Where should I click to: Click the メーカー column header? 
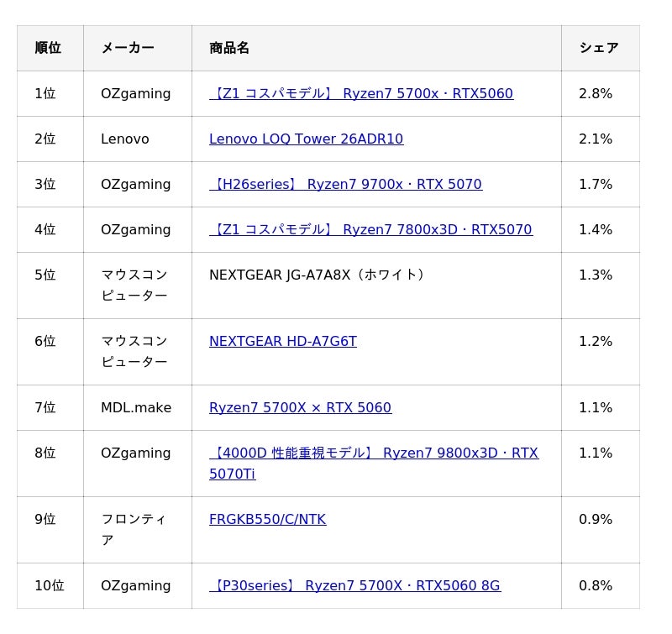(x=128, y=49)
